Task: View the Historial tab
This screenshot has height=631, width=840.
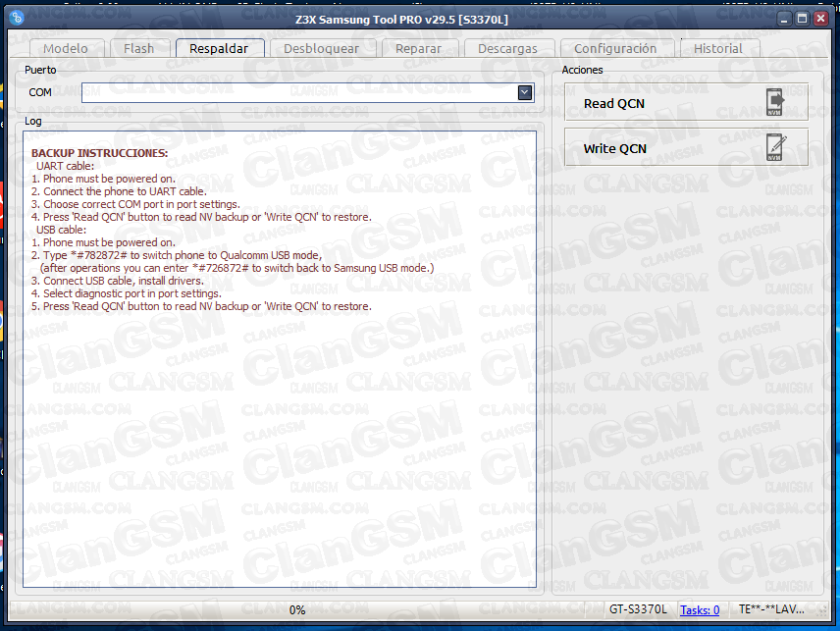Action: pyautogui.click(x=718, y=48)
